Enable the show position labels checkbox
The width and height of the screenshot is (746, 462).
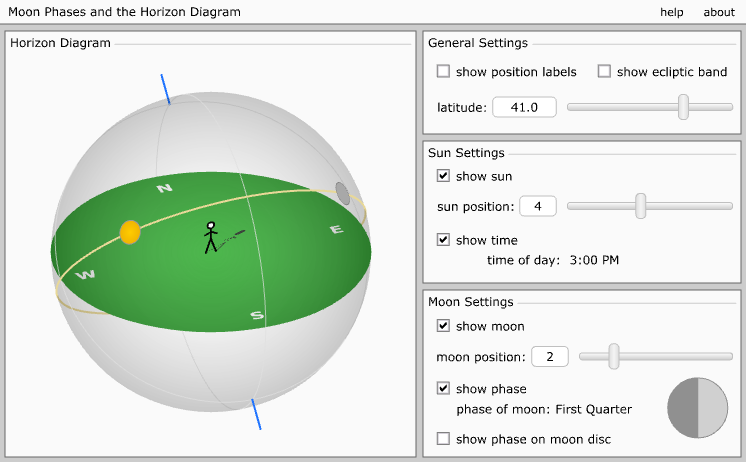(x=443, y=72)
